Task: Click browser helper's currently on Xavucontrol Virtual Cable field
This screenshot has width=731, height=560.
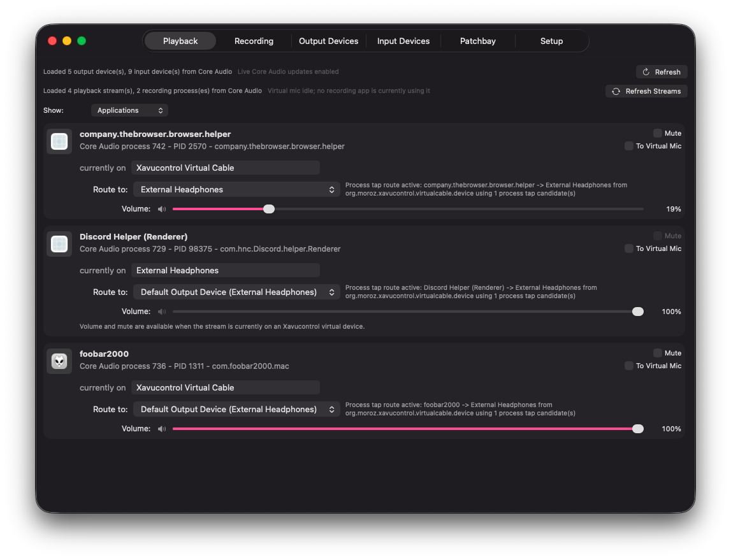Action: pos(226,168)
